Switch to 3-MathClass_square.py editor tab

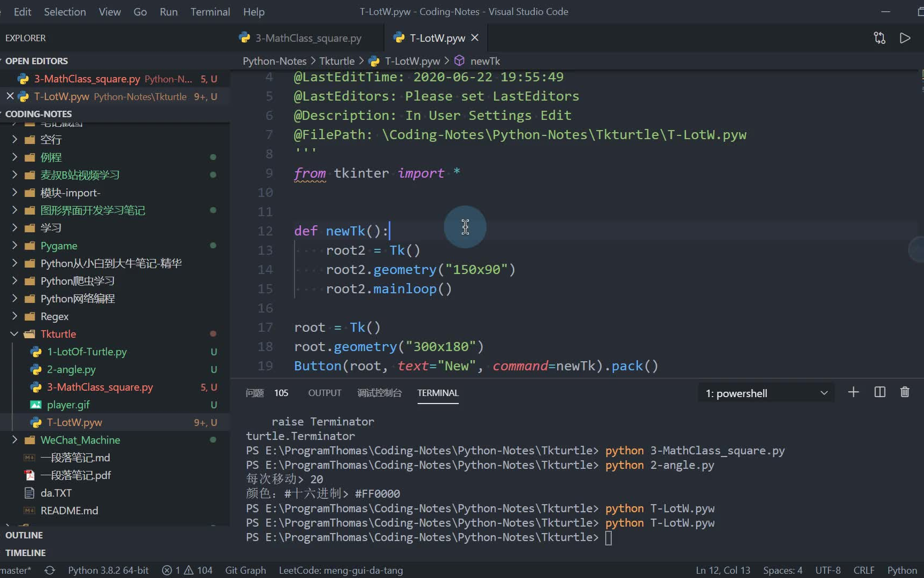point(301,38)
